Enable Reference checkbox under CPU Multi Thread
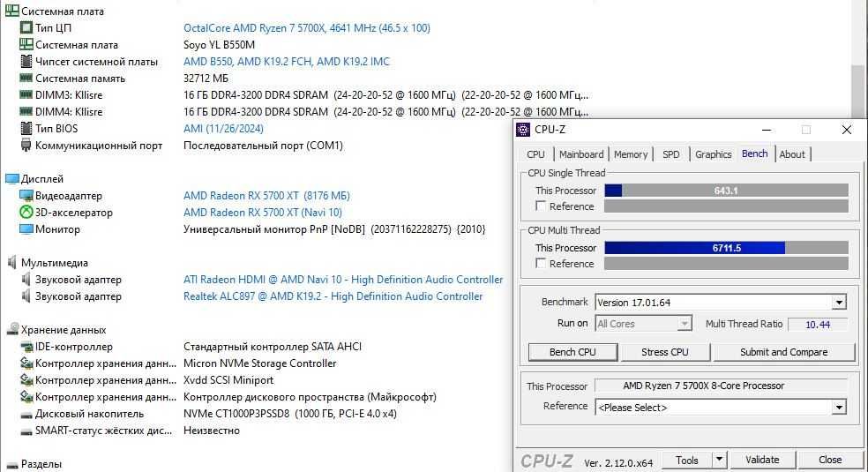868x472 pixels. click(x=541, y=264)
